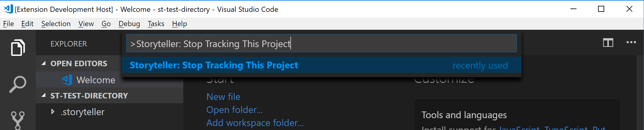Viewport: 644px width, 130px height.
Task: Open the Search view in the activity bar
Action: click(x=18, y=84)
